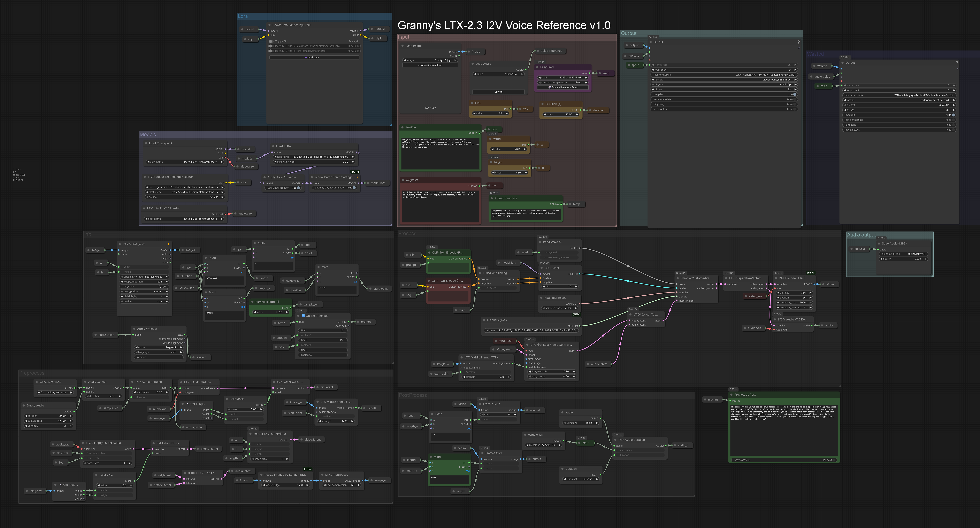Collapse the Apply SageAttention node
This screenshot has height=528, width=980.
point(264,177)
